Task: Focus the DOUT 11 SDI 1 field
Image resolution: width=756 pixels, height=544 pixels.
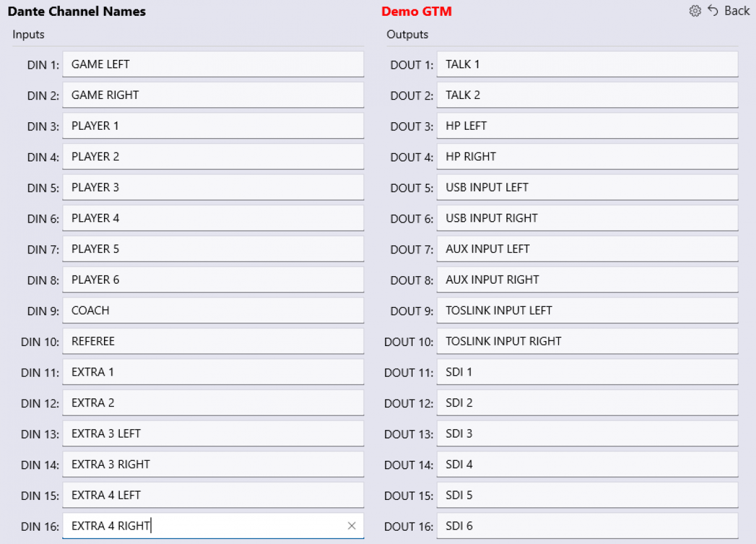Action: (x=587, y=372)
